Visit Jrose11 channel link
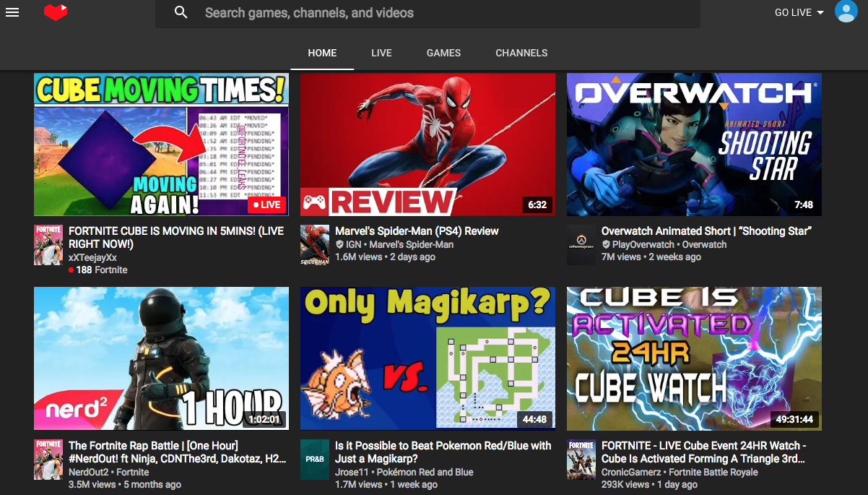868x495 pixels. click(351, 472)
